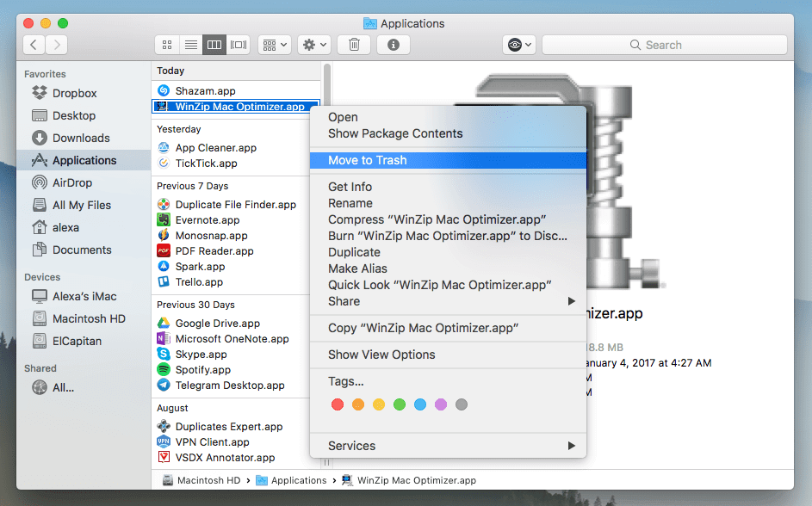Select Show Package Contents menu item

395,133
